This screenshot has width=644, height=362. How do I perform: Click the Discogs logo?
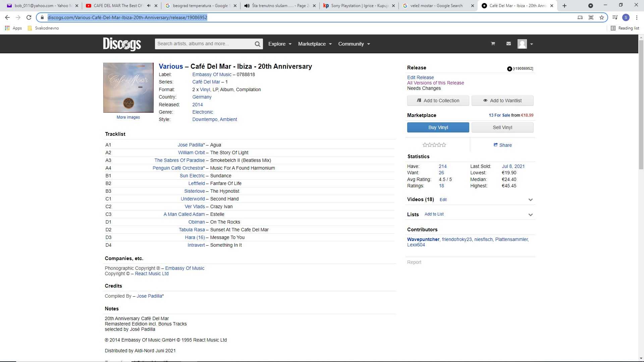tap(122, 44)
